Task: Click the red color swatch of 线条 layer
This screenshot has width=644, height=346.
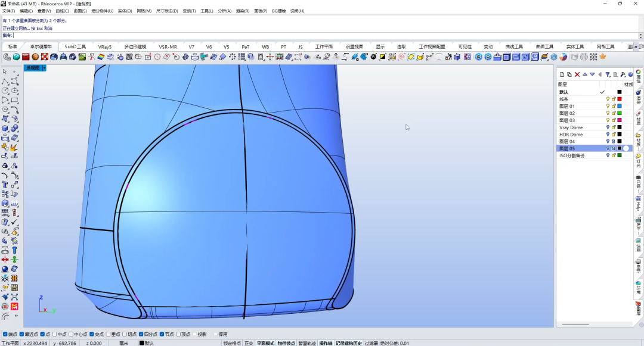Action: tap(620, 99)
